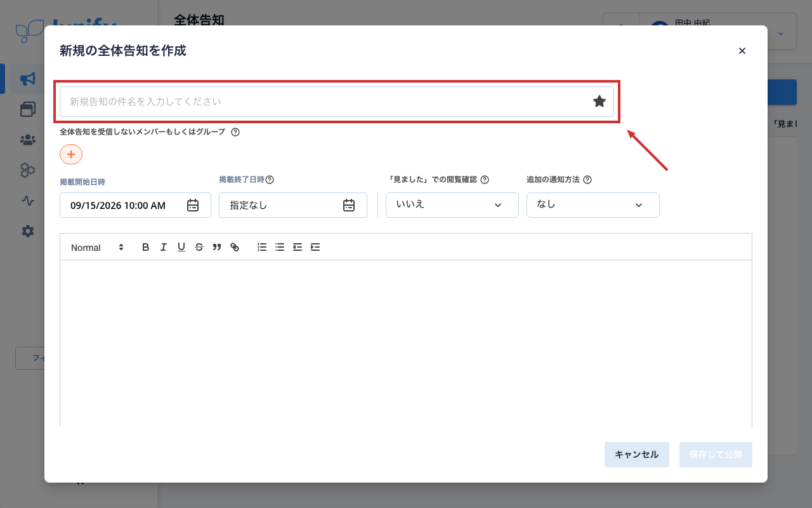This screenshot has width=812, height=508.
Task: Click the 保存して公開 button
Action: pos(716,455)
